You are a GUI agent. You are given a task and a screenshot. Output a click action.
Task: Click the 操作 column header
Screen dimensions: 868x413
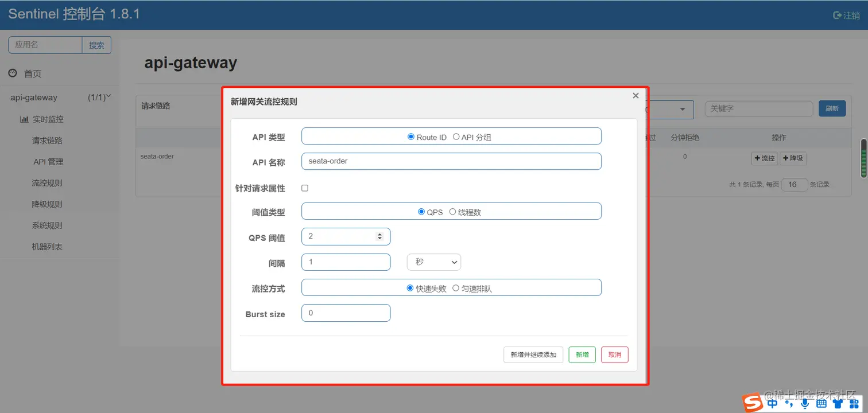point(779,138)
